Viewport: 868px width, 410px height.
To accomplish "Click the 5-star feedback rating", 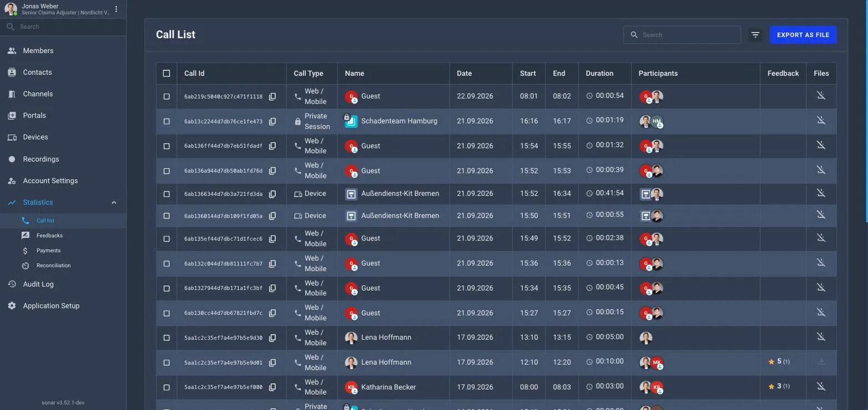I will click(778, 362).
